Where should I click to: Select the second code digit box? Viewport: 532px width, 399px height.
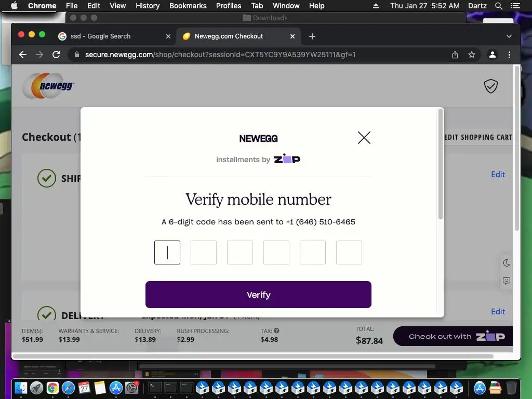(204, 252)
